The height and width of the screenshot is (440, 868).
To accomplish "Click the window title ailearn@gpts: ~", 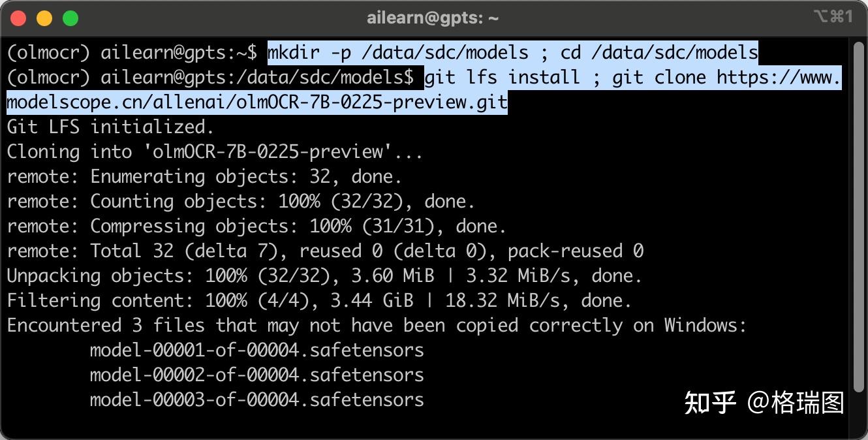I will [x=433, y=18].
